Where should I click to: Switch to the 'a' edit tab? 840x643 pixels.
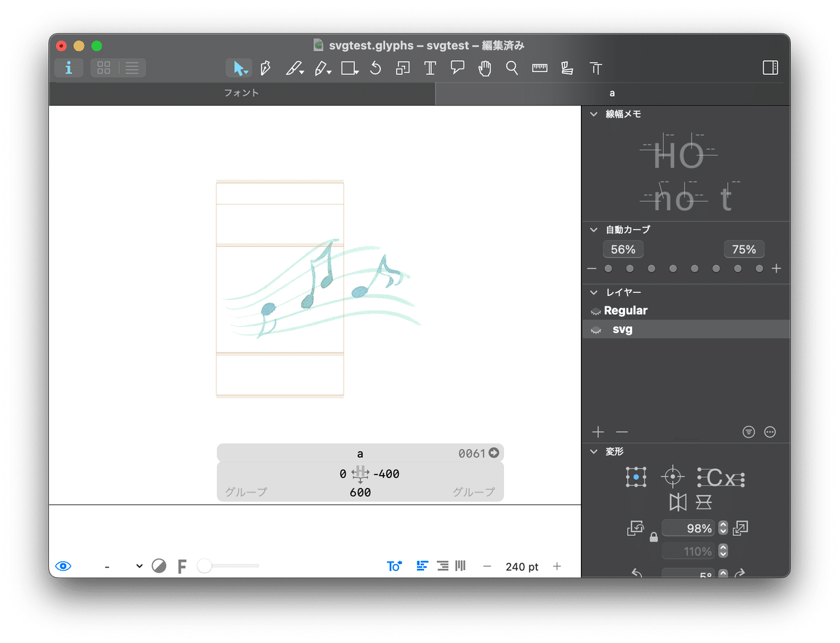click(612, 93)
